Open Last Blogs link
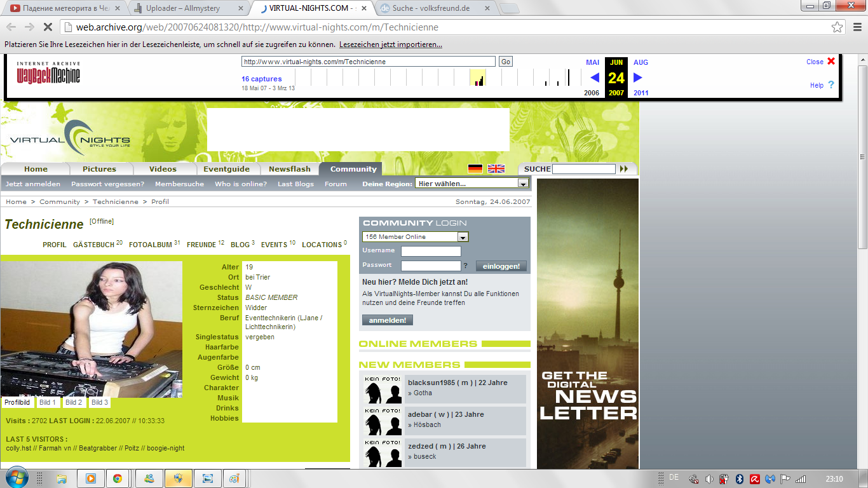The width and height of the screenshot is (868, 488). (x=295, y=184)
